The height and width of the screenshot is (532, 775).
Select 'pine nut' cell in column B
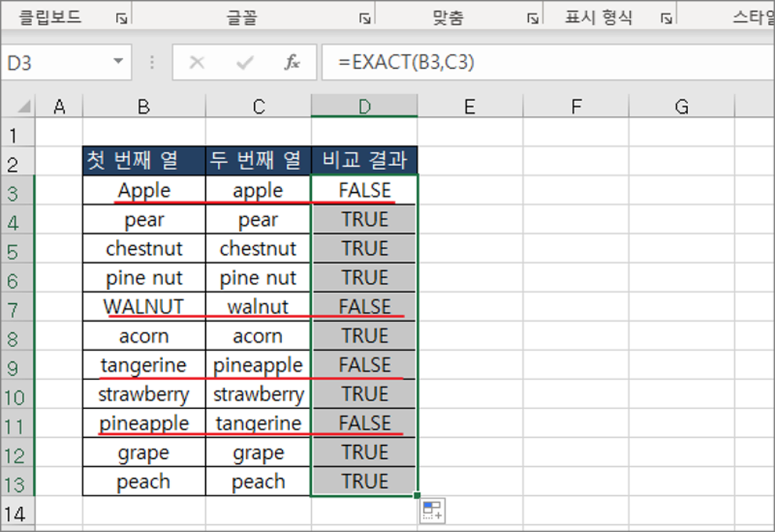[144, 278]
